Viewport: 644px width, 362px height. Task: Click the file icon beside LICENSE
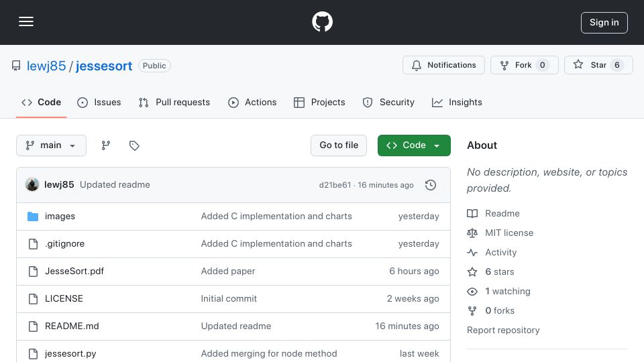pos(33,299)
